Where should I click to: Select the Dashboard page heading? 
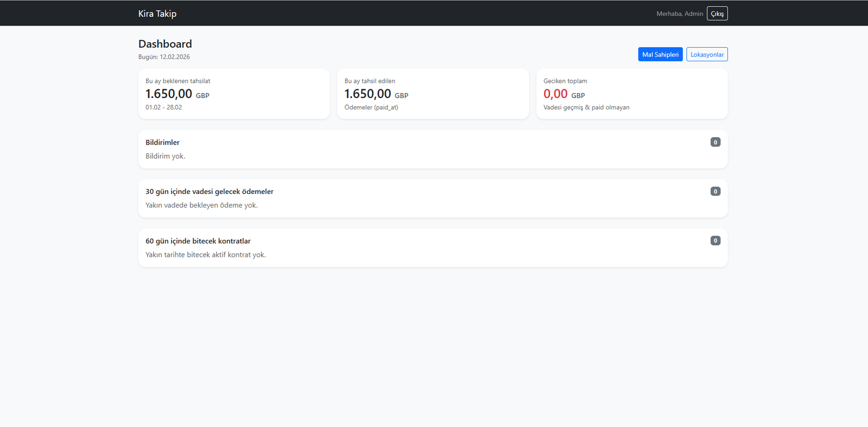click(x=165, y=44)
